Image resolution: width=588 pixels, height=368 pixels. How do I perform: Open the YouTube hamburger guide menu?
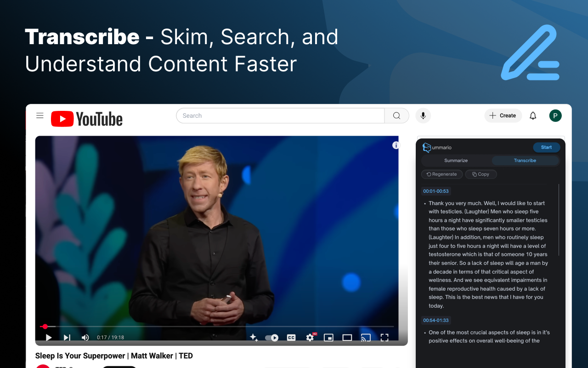[40, 115]
